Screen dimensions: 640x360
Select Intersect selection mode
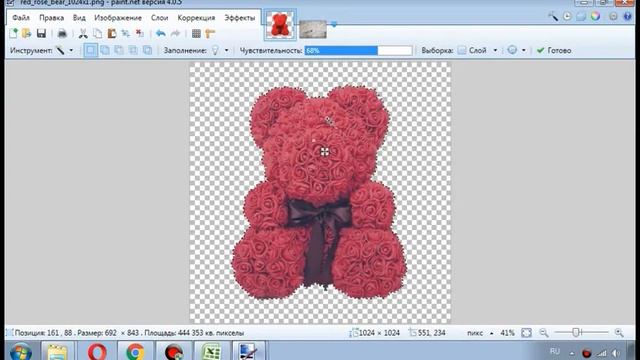(133, 50)
